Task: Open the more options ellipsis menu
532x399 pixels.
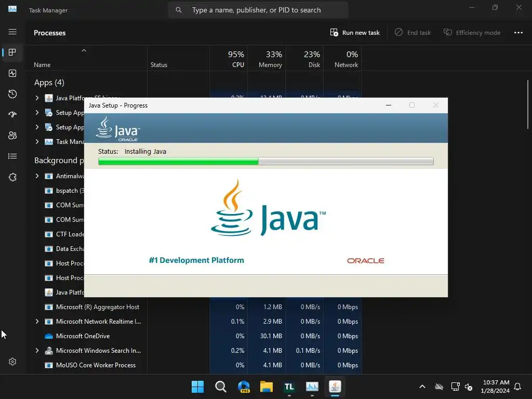Action: (x=518, y=33)
